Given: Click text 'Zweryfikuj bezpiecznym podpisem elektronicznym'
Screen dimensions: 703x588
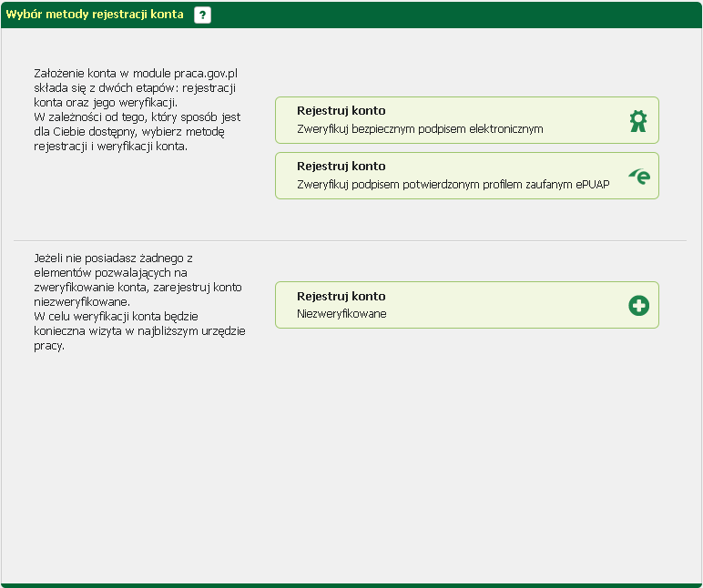Looking at the screenshot, I should [x=420, y=129].
